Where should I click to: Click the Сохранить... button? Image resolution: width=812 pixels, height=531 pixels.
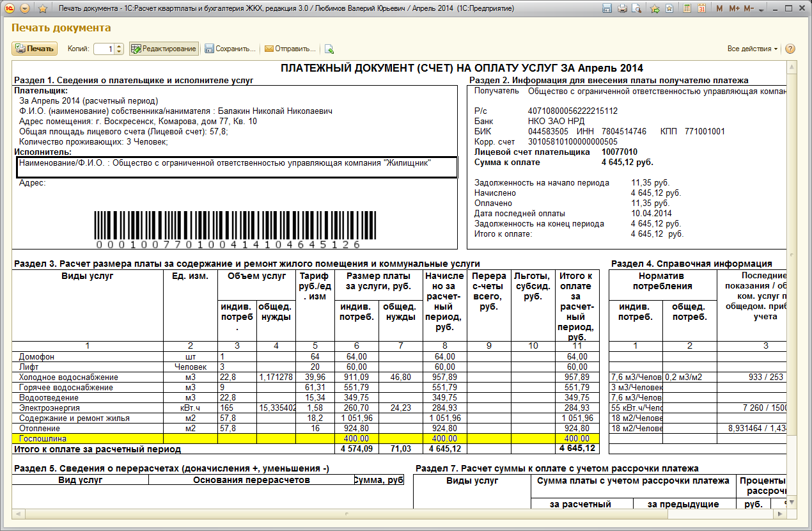coord(230,49)
